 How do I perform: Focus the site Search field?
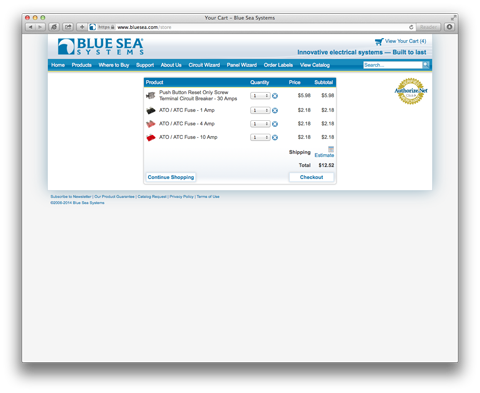coord(393,65)
